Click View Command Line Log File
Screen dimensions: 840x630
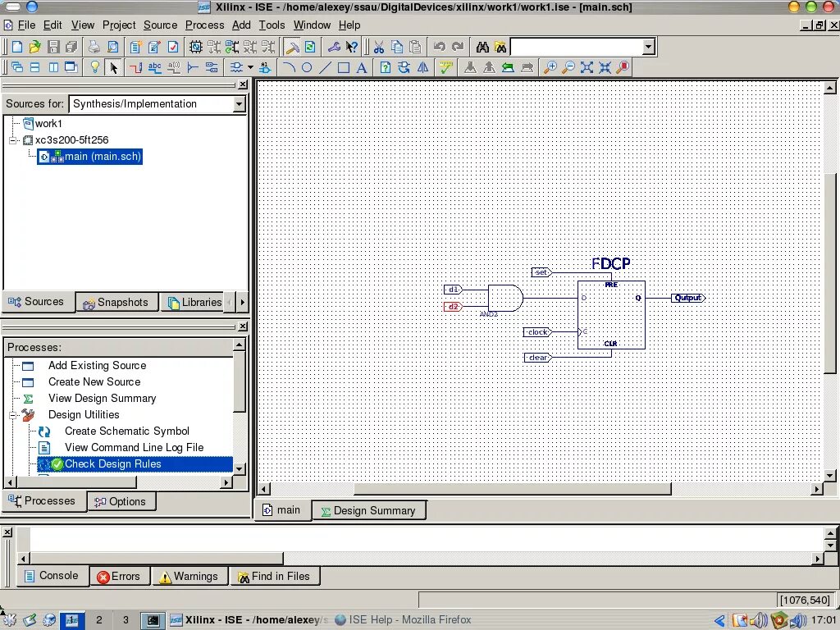click(x=134, y=447)
